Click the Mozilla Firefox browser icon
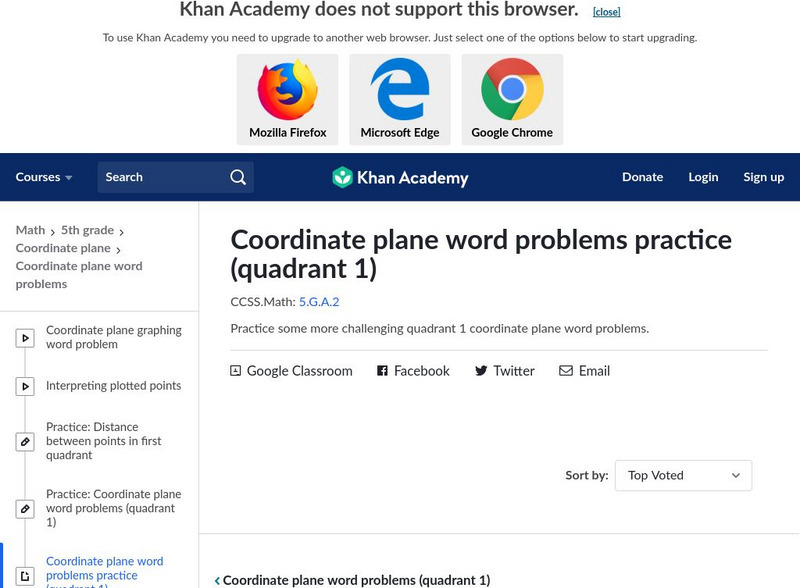 point(287,90)
